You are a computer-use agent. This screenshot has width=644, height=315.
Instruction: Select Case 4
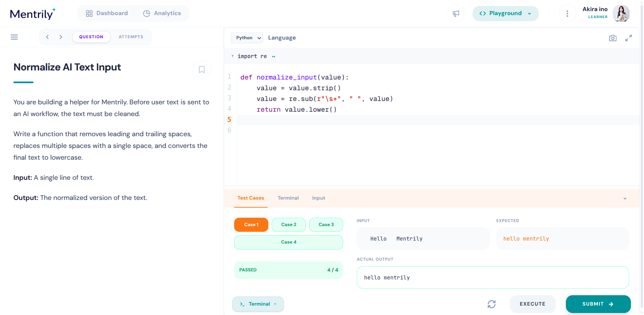(x=288, y=242)
